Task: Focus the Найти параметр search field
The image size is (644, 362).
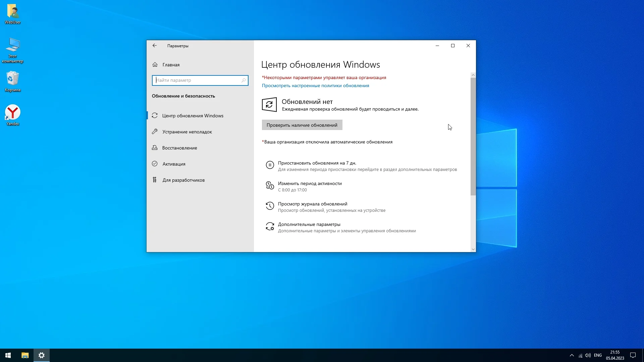Action: point(197,80)
